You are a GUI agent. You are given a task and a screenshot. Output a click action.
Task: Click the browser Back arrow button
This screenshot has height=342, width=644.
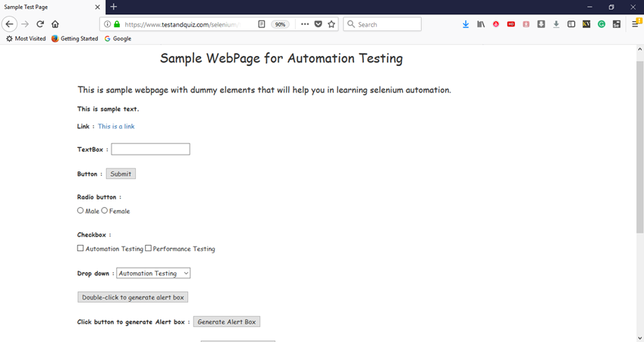(10, 24)
